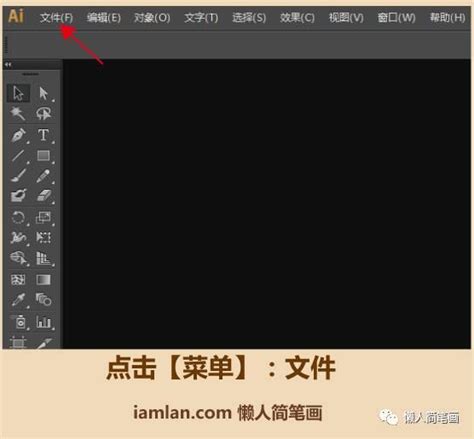Open the 效果(C) menu

pyautogui.click(x=297, y=17)
